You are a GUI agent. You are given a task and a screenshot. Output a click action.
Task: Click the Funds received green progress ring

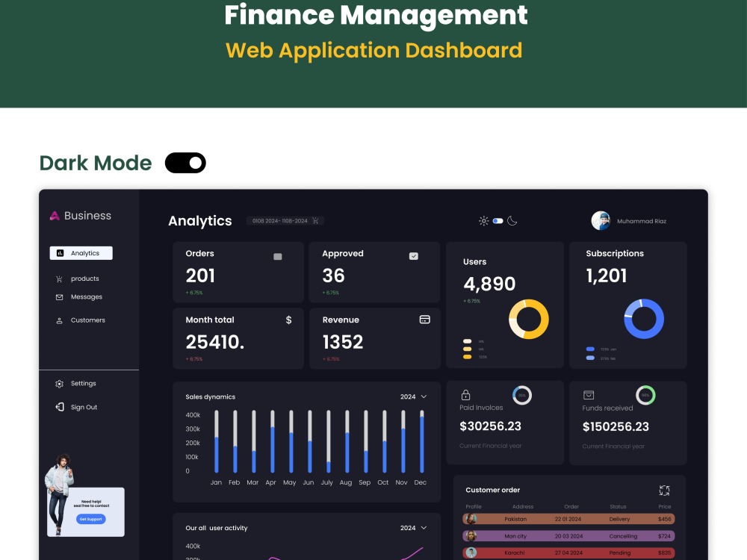(645, 395)
